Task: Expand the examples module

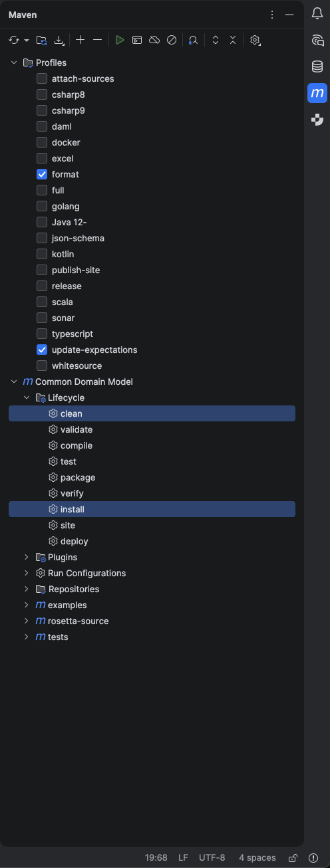Action: pyautogui.click(x=27, y=605)
